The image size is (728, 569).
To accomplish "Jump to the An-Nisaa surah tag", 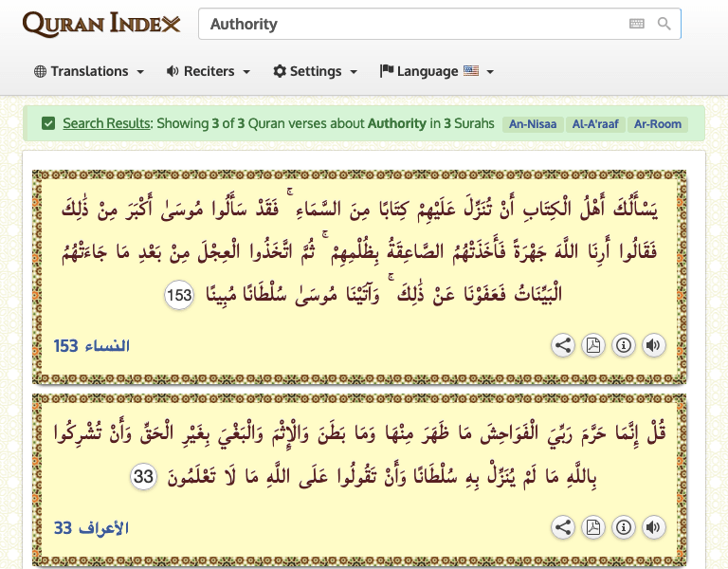I will click(x=532, y=124).
